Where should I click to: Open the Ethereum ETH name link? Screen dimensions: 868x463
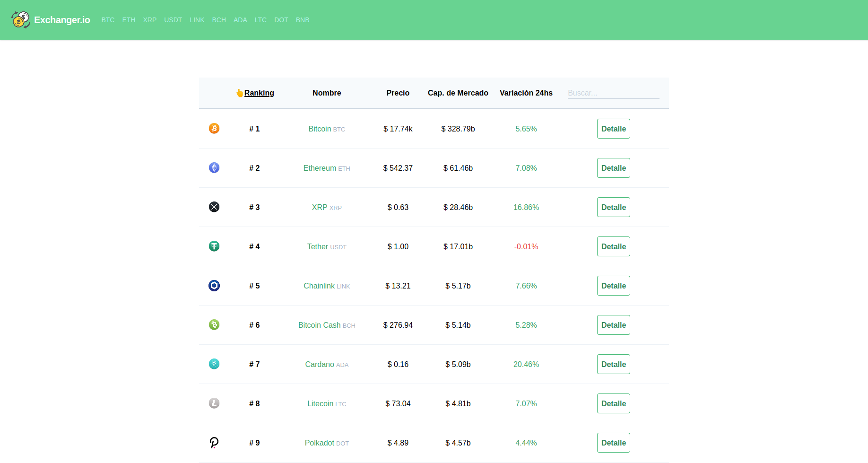tap(327, 168)
